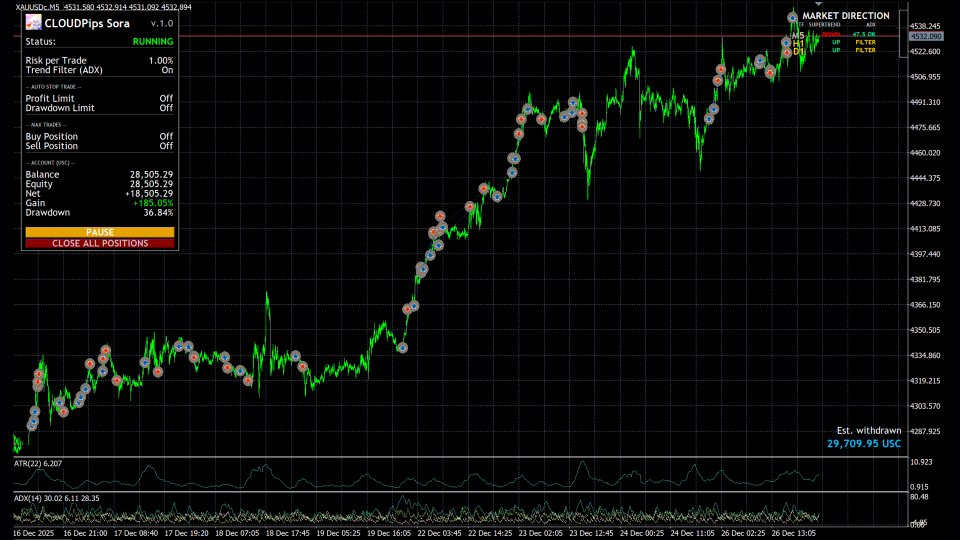Click the Est. withdrawn amount 29,709.95 USC

(x=864, y=443)
